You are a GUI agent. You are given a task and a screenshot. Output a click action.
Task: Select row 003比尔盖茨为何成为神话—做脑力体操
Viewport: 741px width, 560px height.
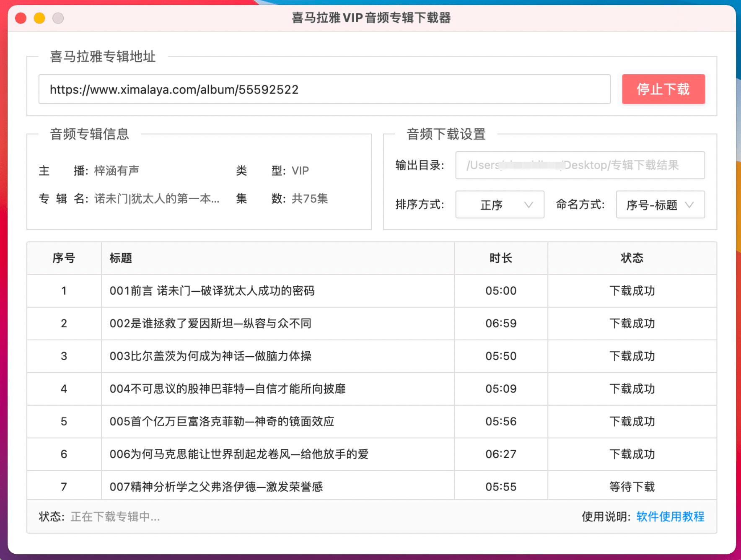pyautogui.click(x=372, y=356)
